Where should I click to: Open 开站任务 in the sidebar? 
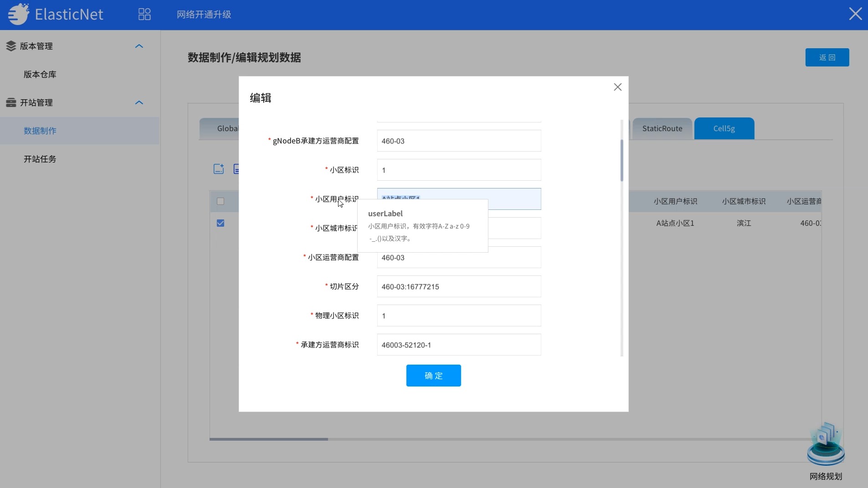40,159
